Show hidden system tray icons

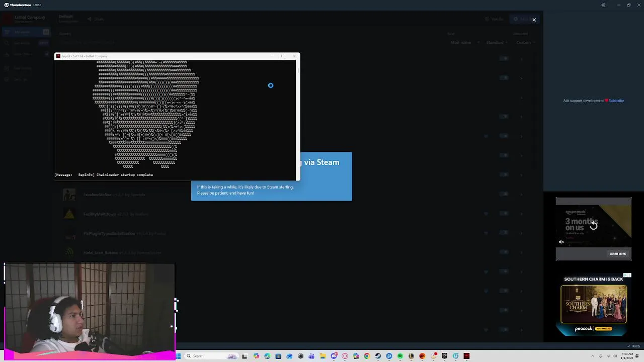coord(592,356)
